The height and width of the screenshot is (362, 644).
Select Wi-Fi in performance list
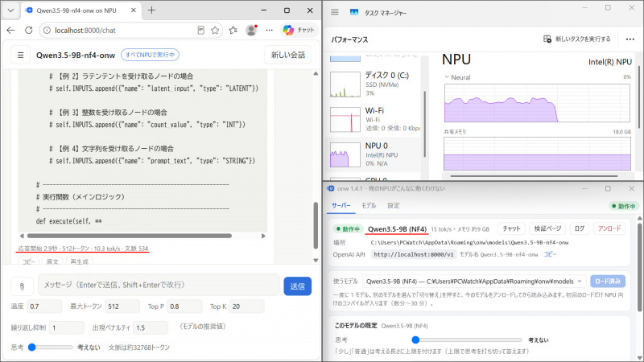[374, 119]
